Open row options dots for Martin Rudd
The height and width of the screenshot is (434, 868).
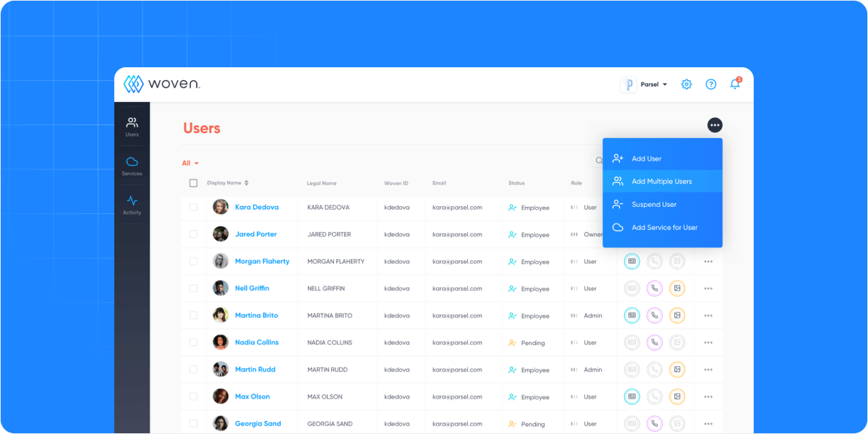click(708, 370)
